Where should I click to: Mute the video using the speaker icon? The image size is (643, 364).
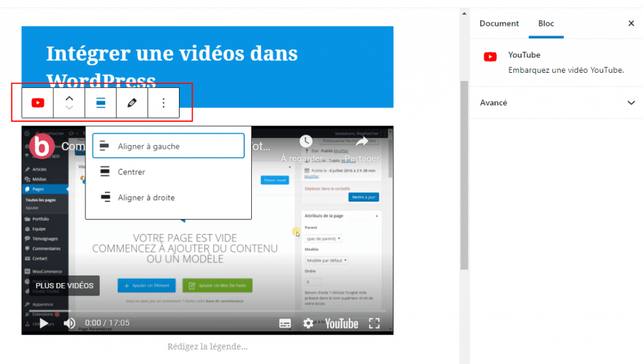[x=69, y=323]
